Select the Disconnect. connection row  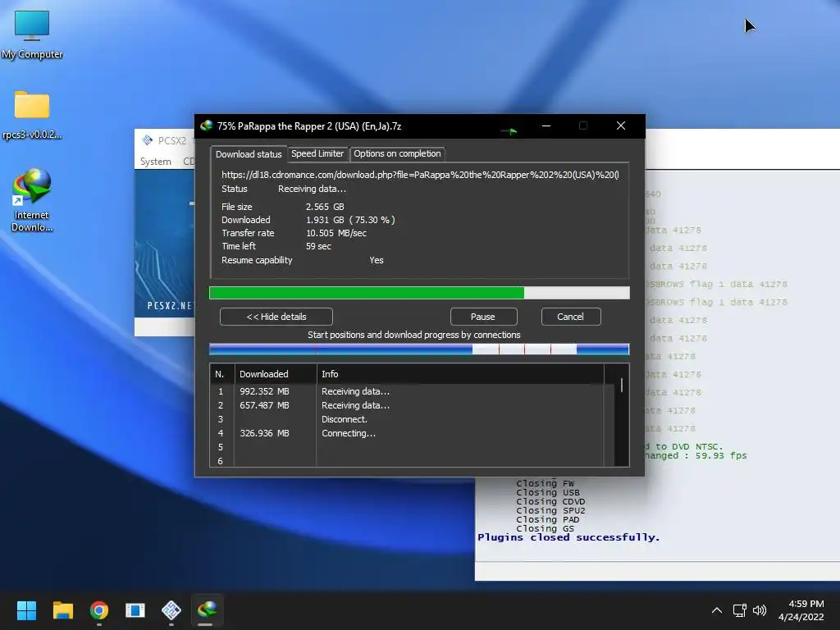[x=412, y=419]
